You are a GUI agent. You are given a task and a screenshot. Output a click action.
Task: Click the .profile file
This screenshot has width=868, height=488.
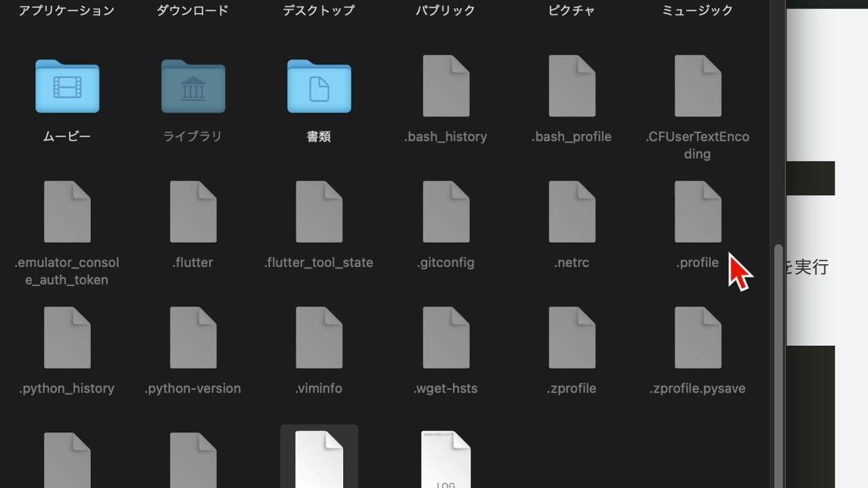(x=698, y=212)
